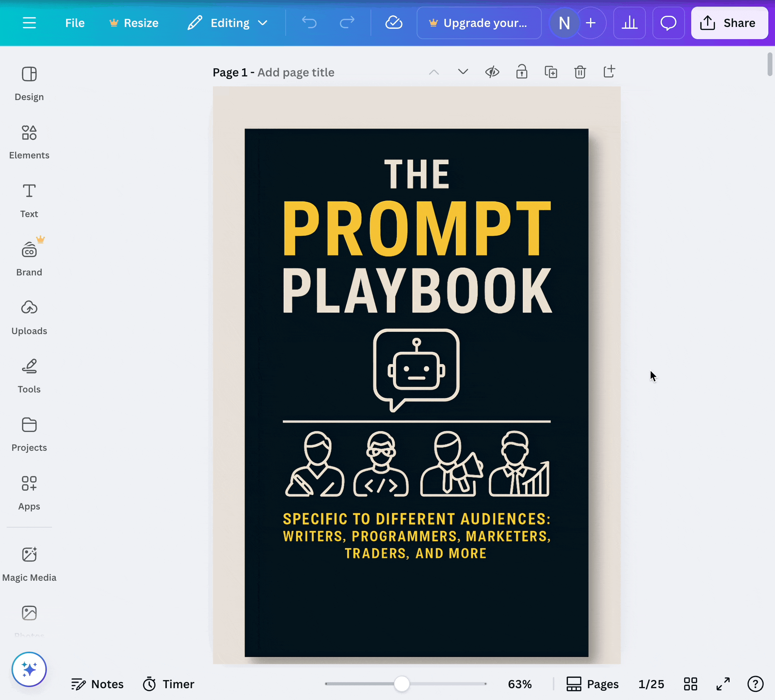Screen dimensions: 775x700
Task: Open the analytics bar chart icon
Action: click(x=629, y=23)
